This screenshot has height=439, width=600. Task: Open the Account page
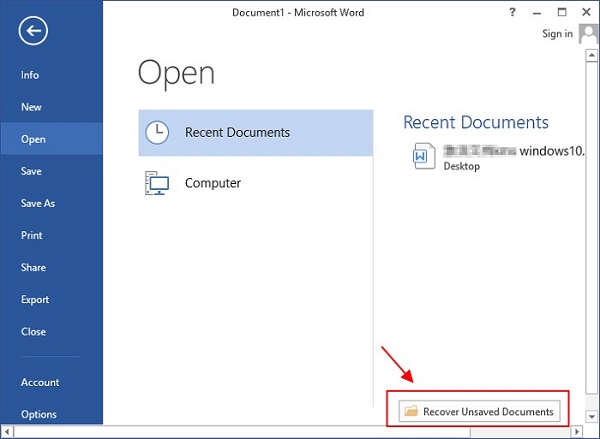pyautogui.click(x=40, y=382)
